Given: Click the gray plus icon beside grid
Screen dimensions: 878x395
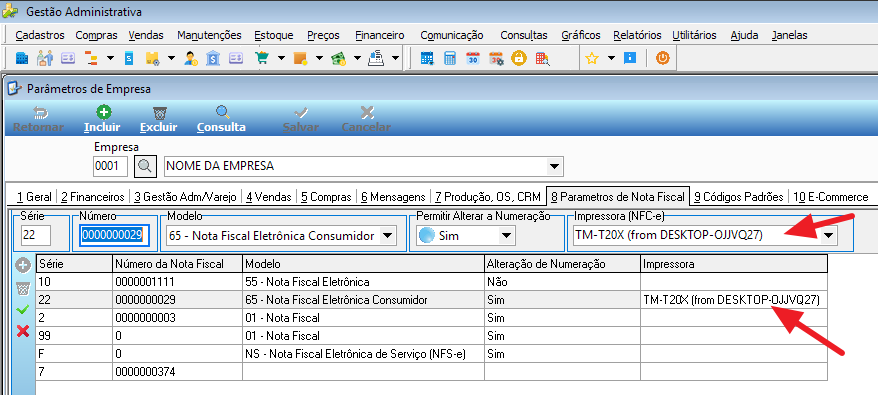Looking at the screenshot, I should point(23,266).
